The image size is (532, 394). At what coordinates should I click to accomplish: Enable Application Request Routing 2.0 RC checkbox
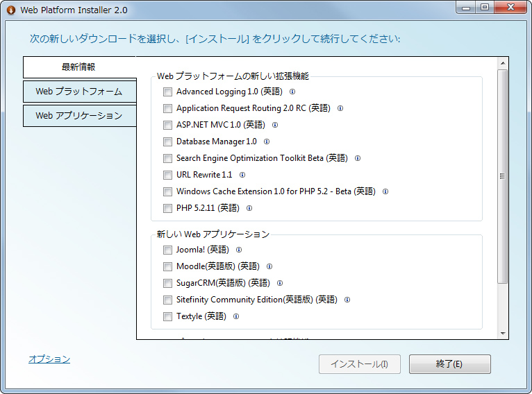pyautogui.click(x=167, y=108)
